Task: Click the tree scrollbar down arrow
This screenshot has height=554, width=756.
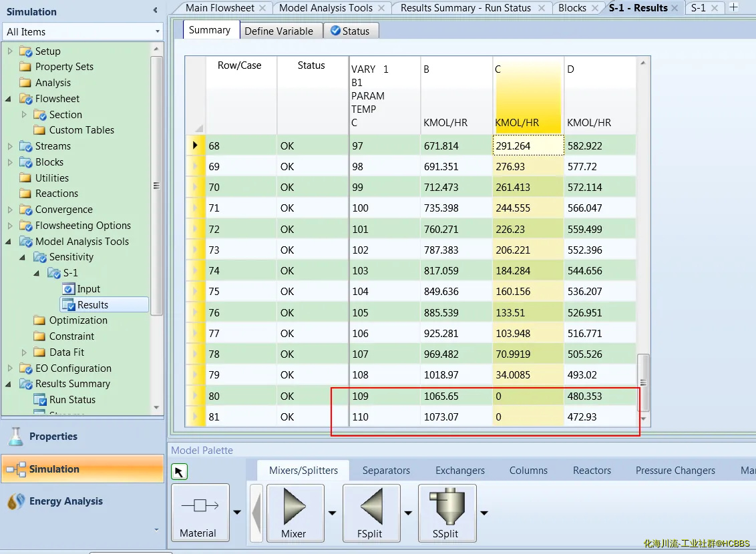Action: (x=156, y=408)
